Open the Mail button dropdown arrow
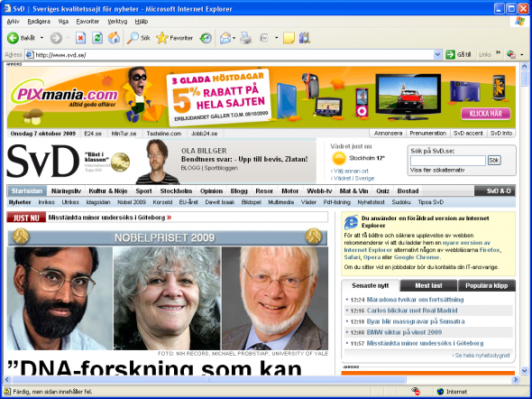The image size is (532, 399). (x=234, y=38)
